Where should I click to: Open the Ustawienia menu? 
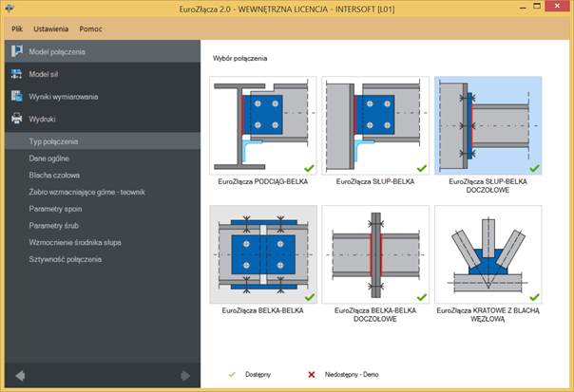[51, 28]
